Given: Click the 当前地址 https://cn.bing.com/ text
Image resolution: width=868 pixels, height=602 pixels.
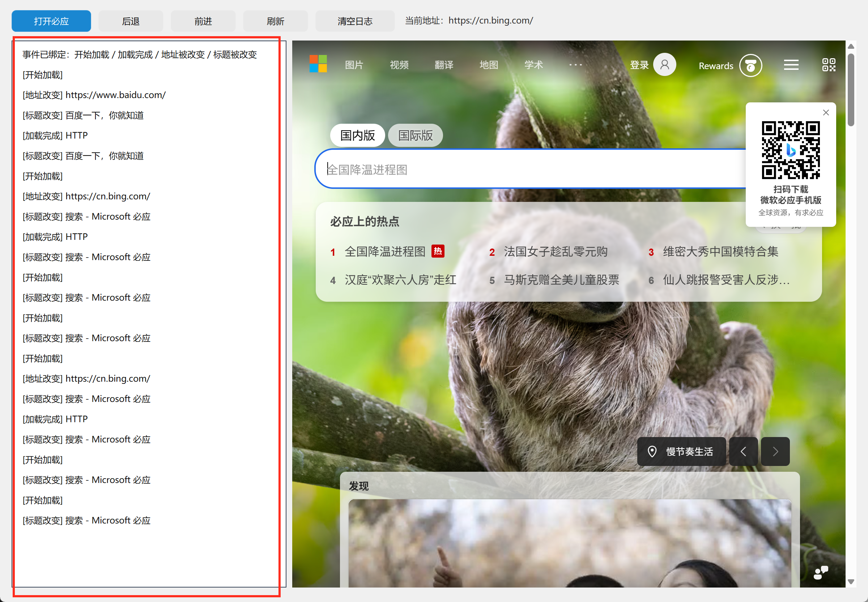Looking at the screenshot, I should [469, 21].
